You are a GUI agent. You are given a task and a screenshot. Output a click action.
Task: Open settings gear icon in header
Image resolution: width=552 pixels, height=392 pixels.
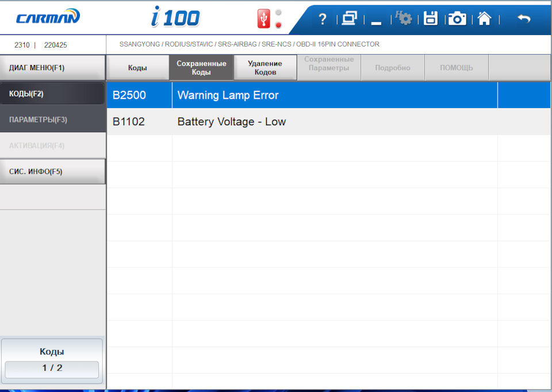pos(404,18)
